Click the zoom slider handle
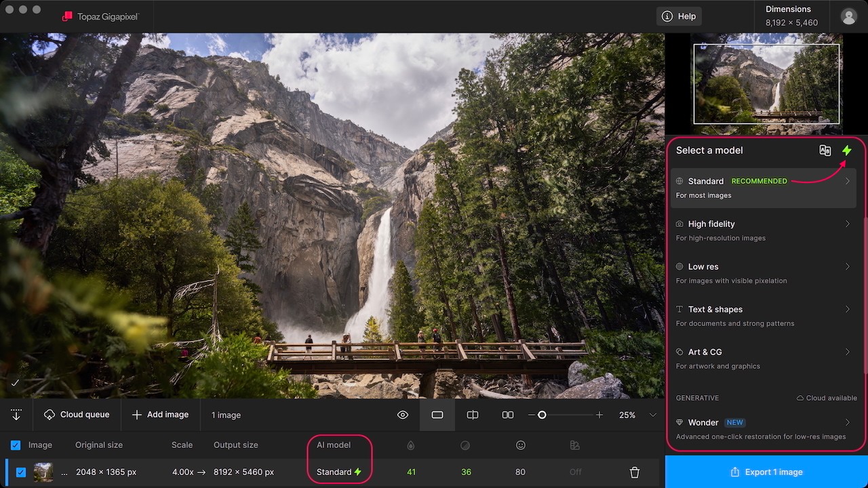The height and width of the screenshot is (488, 868). [542, 415]
